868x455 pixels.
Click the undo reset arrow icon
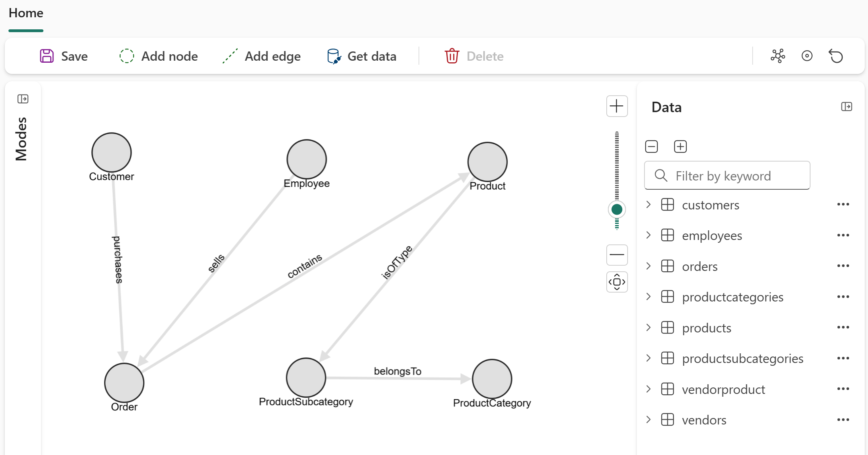pos(836,56)
